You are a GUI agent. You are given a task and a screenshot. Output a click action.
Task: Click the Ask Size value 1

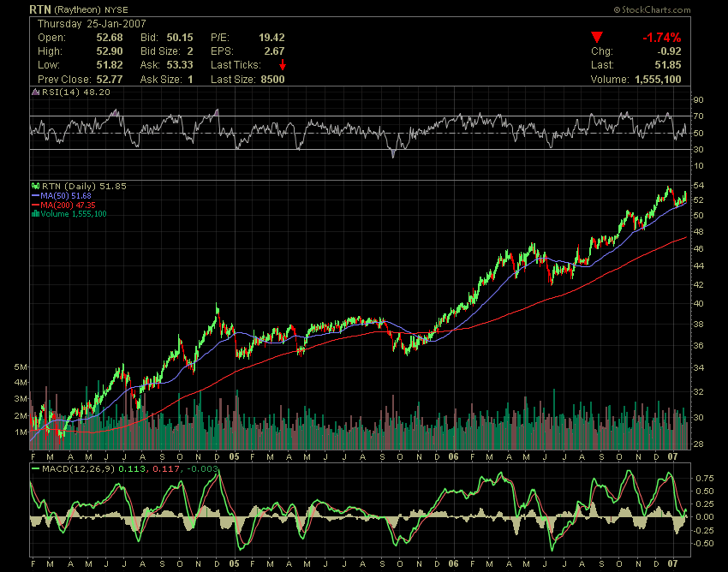(190, 80)
